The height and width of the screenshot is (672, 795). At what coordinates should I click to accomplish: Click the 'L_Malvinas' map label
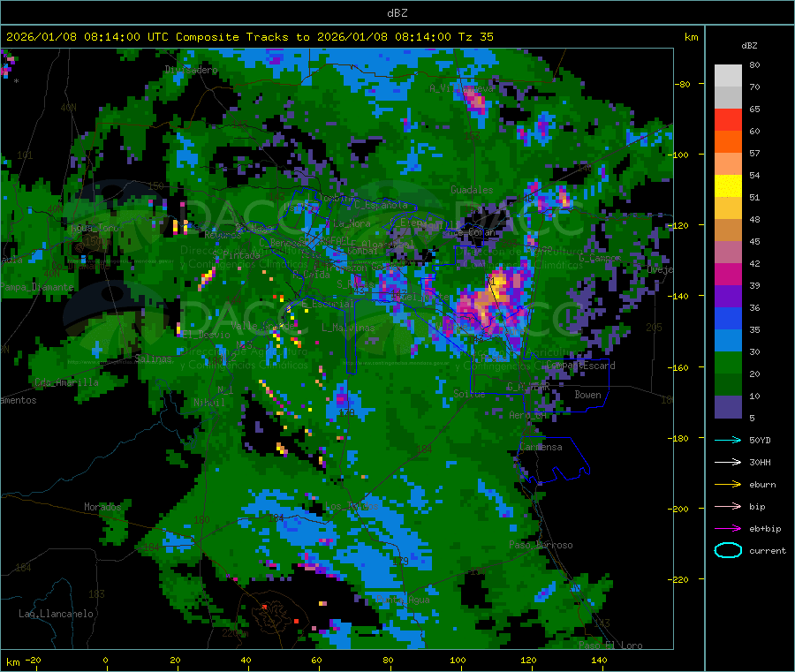[348, 328]
